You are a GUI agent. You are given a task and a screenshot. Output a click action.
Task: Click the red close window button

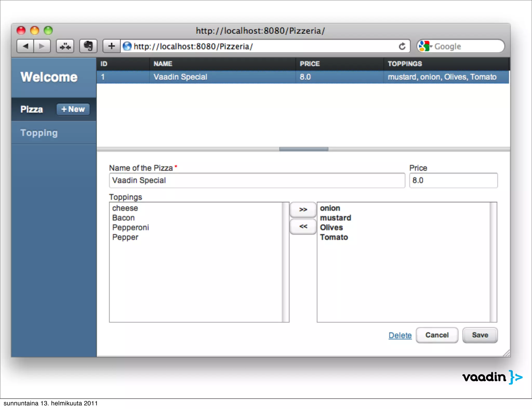click(21, 30)
